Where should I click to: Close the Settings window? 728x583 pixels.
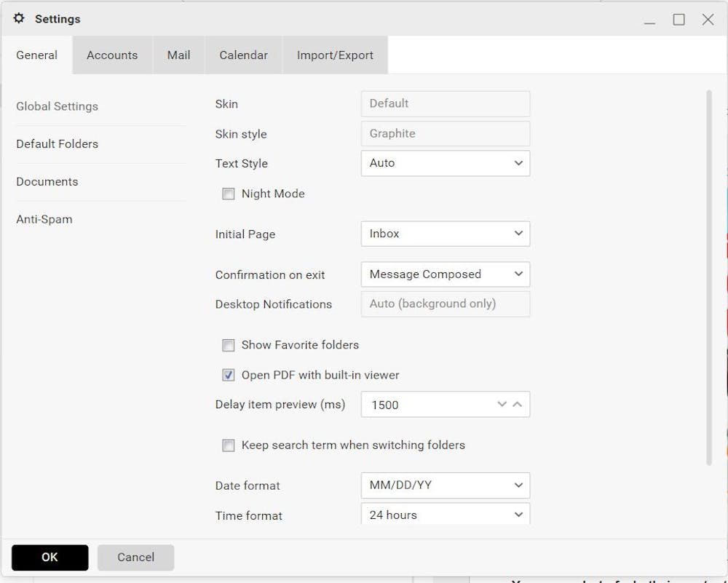coord(708,20)
